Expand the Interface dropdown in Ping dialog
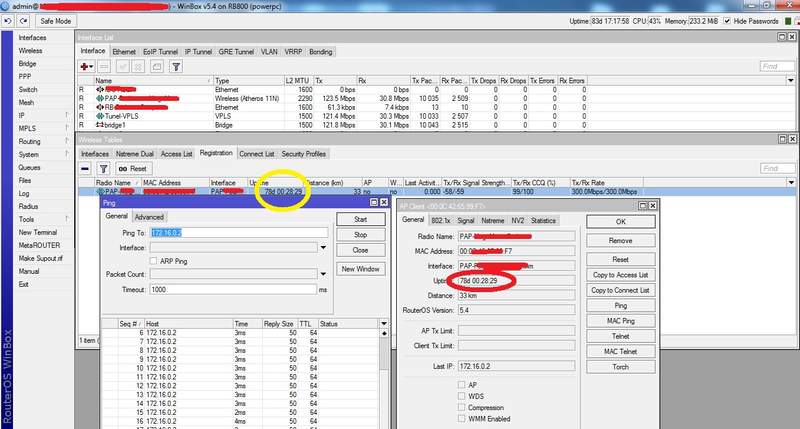 coord(323,248)
